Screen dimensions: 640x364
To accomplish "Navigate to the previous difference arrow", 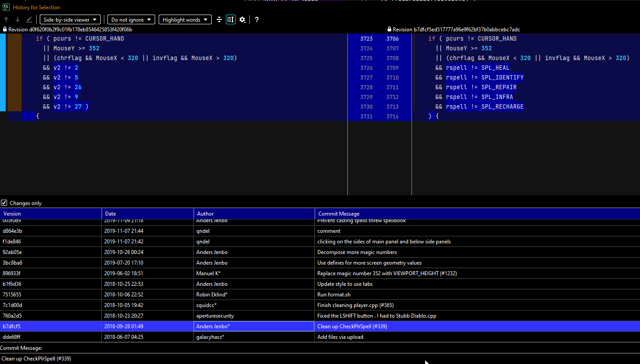I will (6, 19).
